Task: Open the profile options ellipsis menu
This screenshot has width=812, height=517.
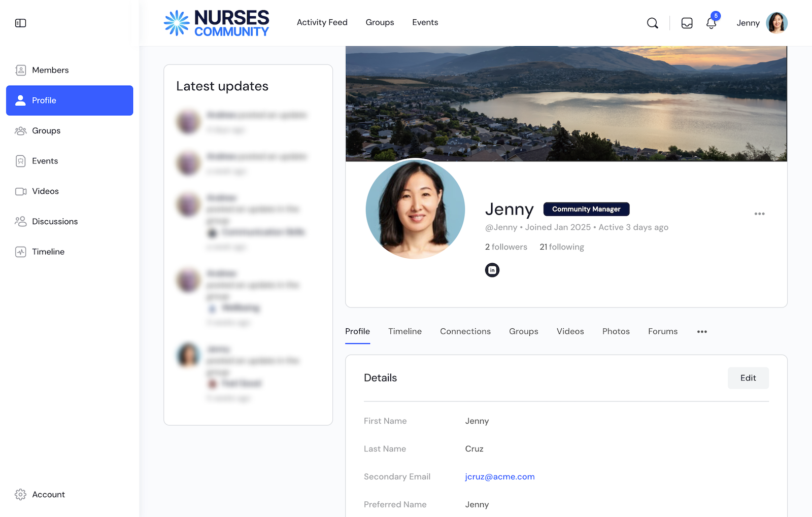Action: pos(759,214)
